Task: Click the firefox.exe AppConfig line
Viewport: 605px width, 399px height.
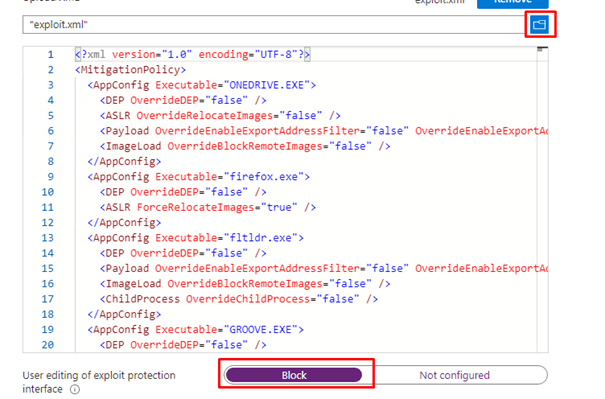Action: 198,177
